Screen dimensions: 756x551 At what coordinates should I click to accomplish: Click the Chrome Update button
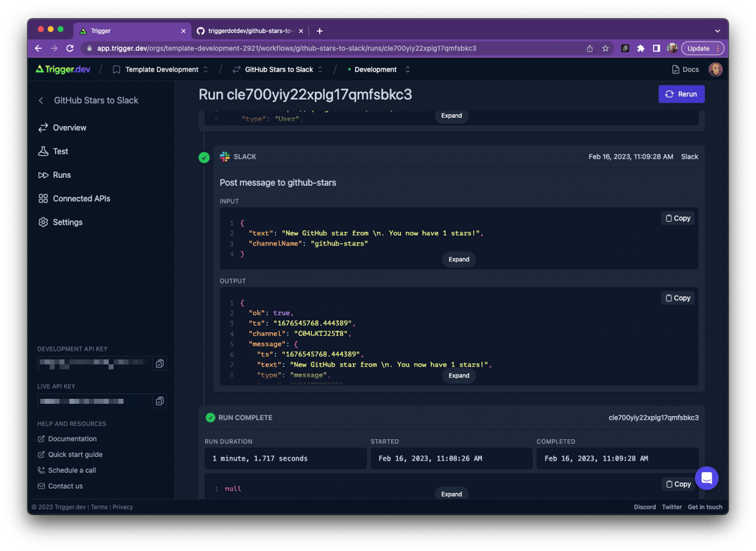(x=702, y=48)
